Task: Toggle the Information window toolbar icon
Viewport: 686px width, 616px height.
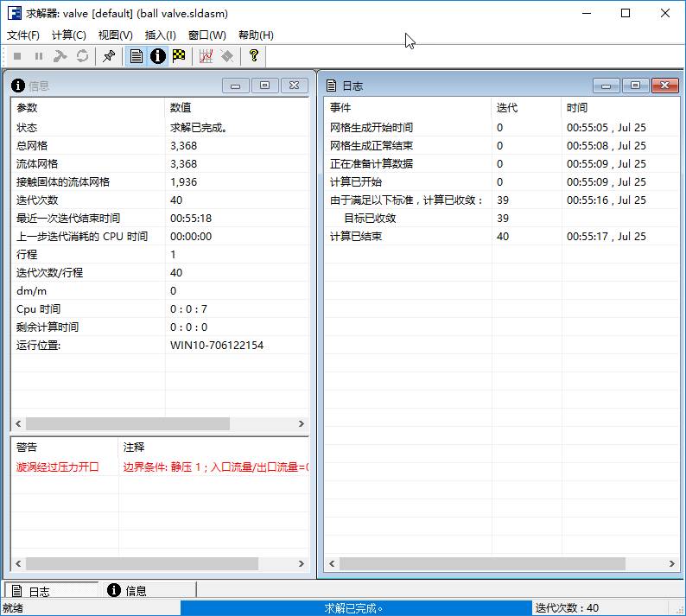Action: (157, 56)
